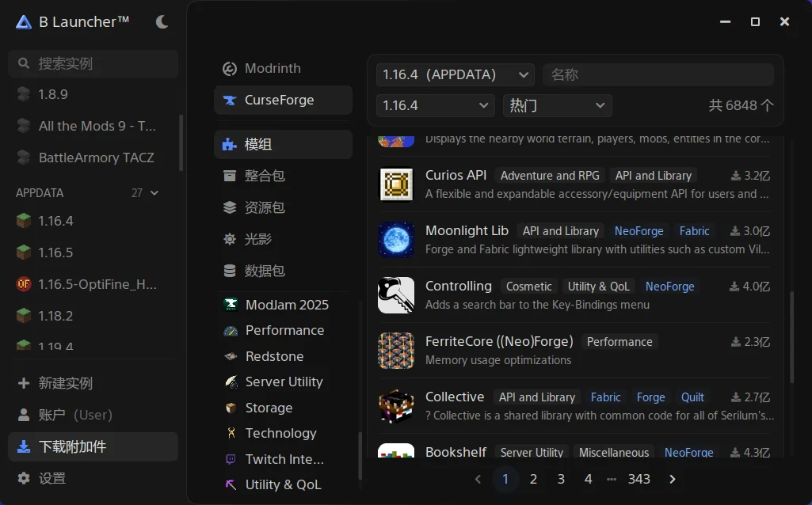Select the 模组 mods category
The width and height of the screenshot is (812, 505).
pyautogui.click(x=283, y=144)
